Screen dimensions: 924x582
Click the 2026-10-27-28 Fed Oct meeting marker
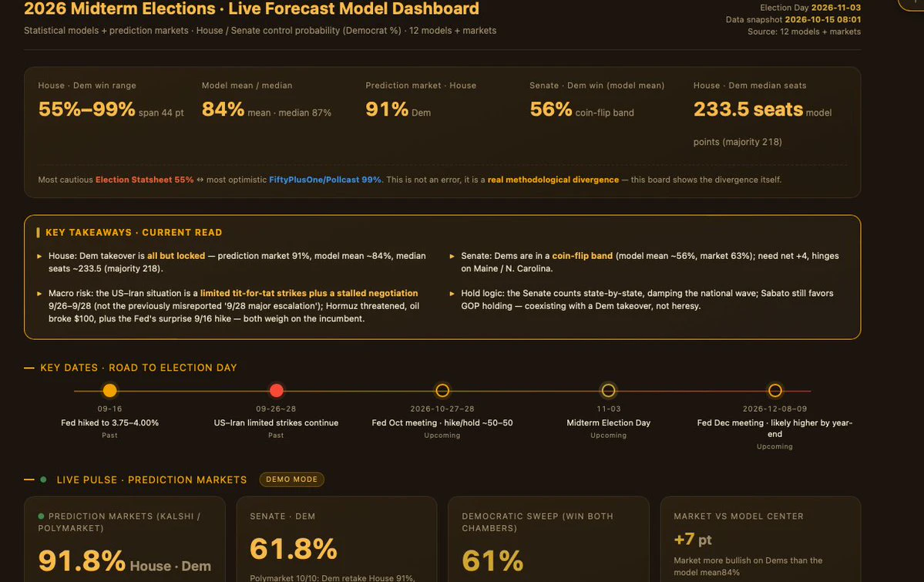[x=442, y=390]
